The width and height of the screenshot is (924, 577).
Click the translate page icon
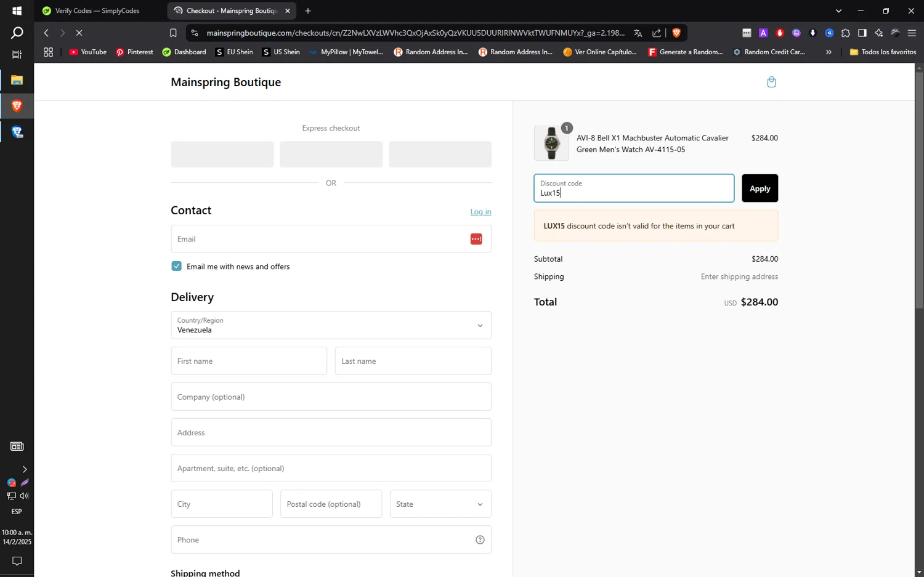point(638,33)
